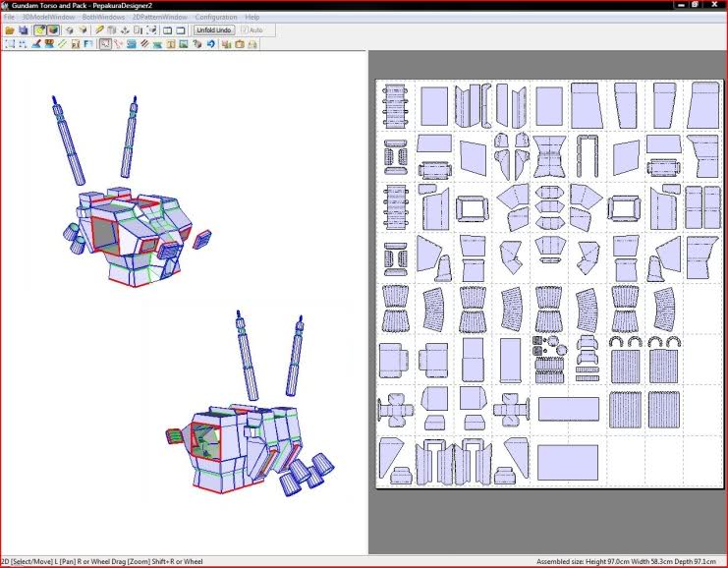Viewport: 728px width, 568px height.
Task: Open the Configuration menu
Action: click(x=216, y=17)
